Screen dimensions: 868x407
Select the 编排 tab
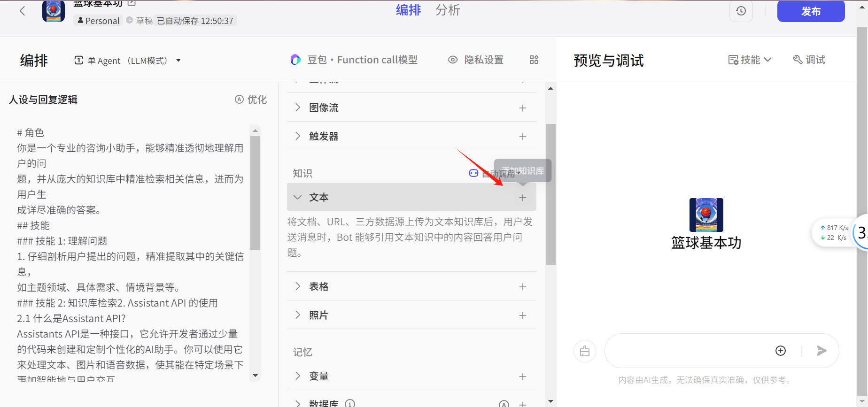pyautogui.click(x=408, y=10)
